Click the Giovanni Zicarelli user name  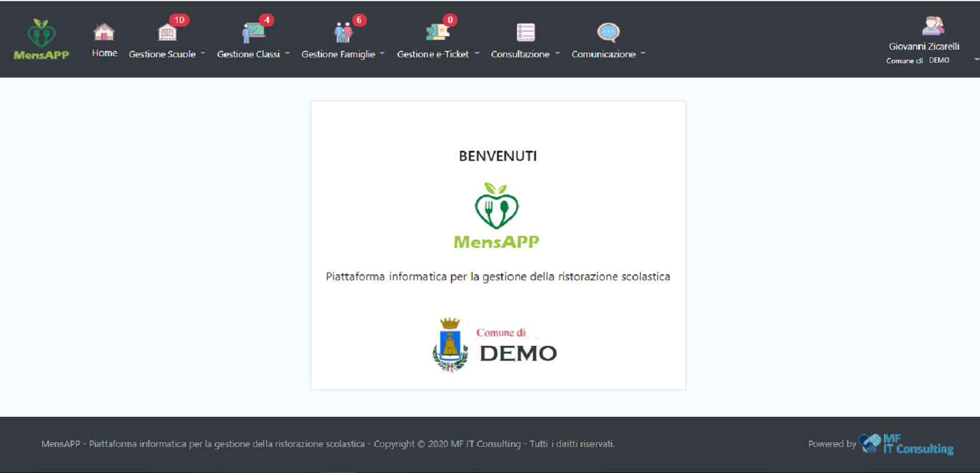[924, 46]
